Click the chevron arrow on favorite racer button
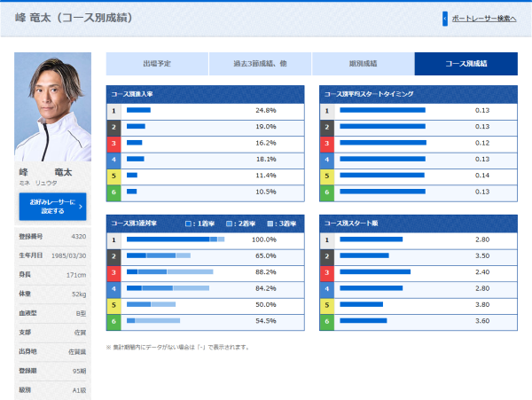The height and width of the screenshot is (400, 532). tap(81, 207)
